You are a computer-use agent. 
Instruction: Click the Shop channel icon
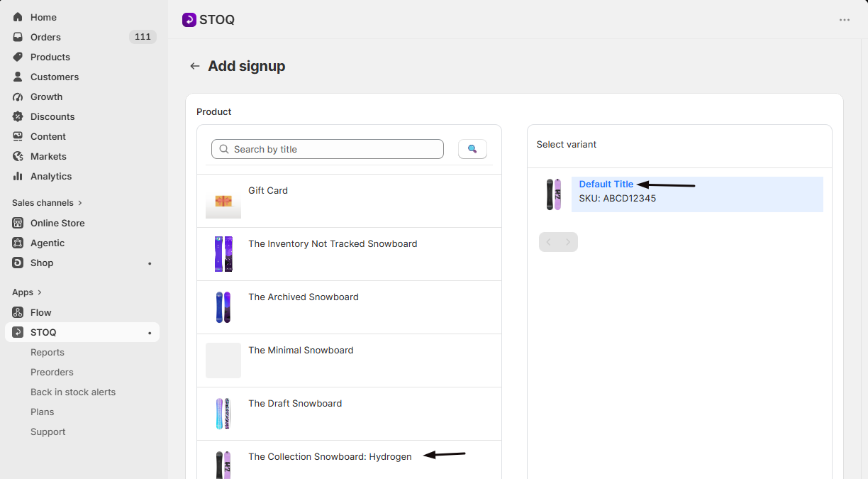[x=18, y=263]
